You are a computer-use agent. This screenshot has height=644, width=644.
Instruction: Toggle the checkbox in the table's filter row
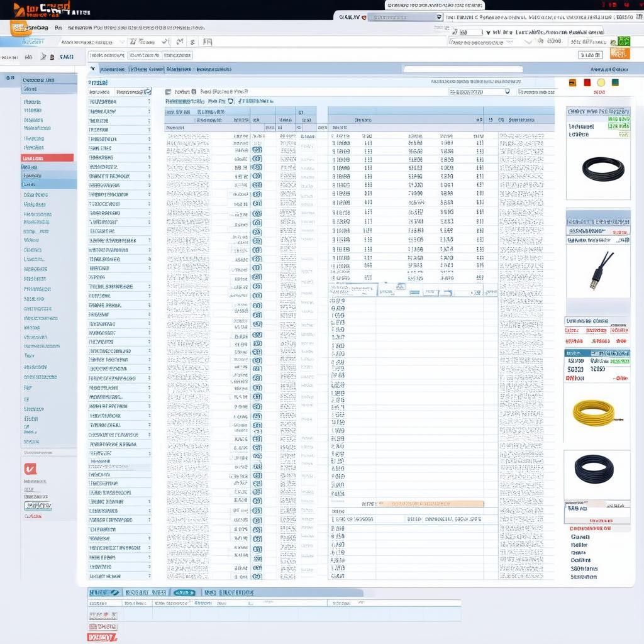pyautogui.click(x=231, y=101)
